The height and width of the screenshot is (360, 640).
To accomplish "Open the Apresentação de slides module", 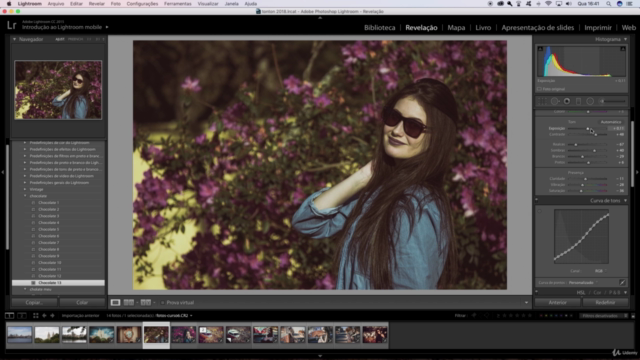I will point(538,27).
